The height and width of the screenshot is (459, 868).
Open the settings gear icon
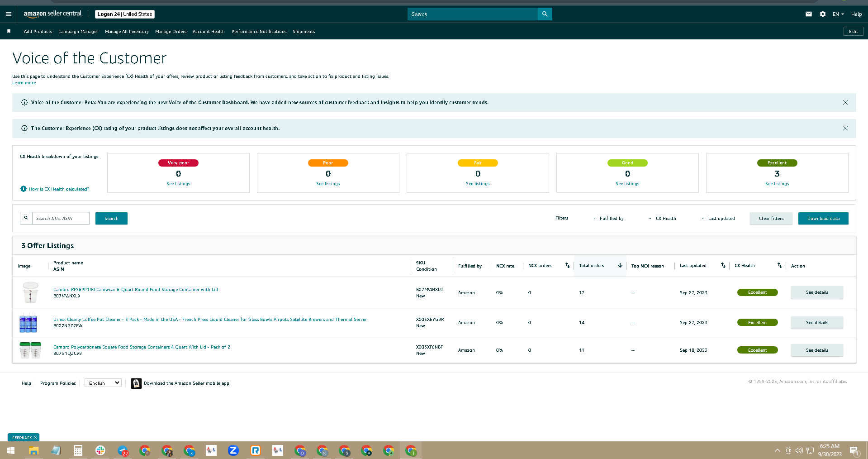click(823, 14)
